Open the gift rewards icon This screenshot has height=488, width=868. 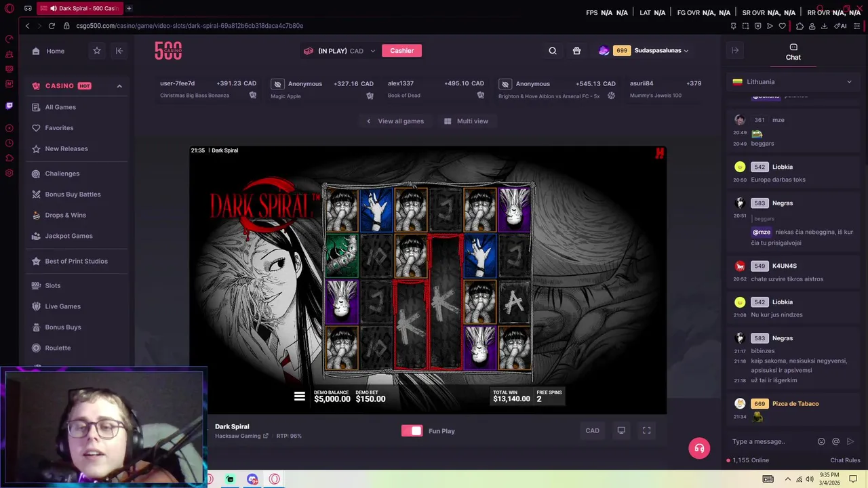click(x=576, y=51)
